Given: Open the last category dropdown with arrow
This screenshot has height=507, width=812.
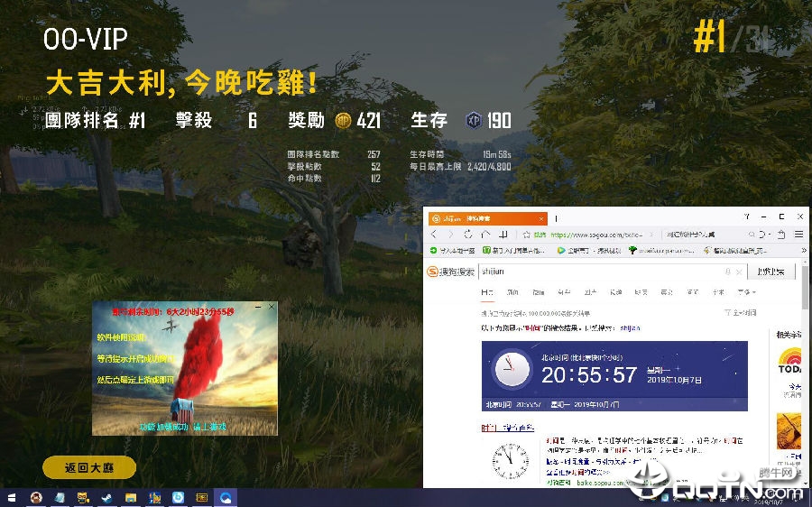Looking at the screenshot, I should pos(746,292).
